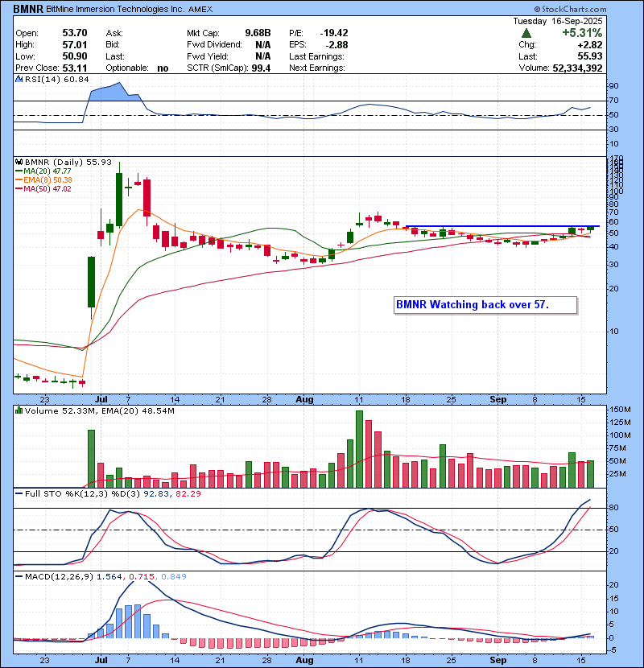Click the BitMine Immersion Technologies Inc. company name
Image resolution: width=644 pixels, height=668 pixels.
(x=115, y=9)
